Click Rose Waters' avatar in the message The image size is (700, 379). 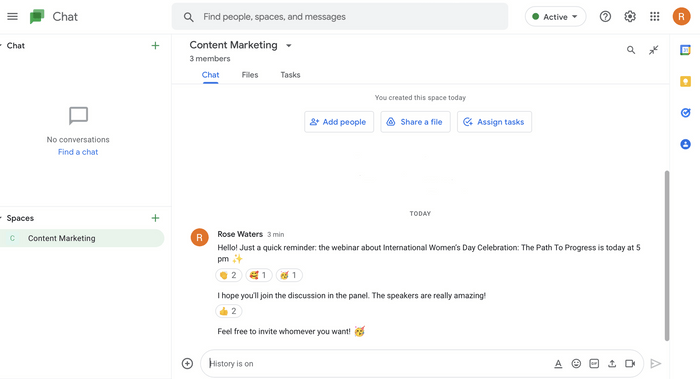pos(200,237)
